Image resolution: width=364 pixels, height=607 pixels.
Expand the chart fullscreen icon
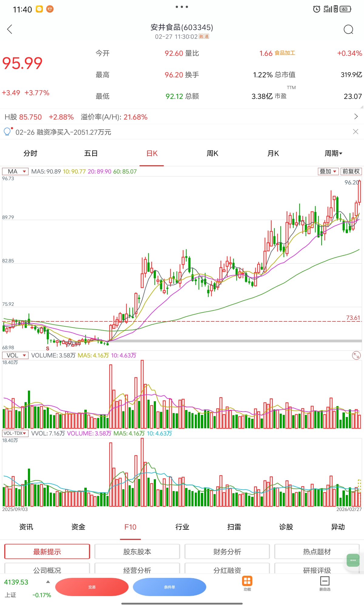[x=356, y=355]
